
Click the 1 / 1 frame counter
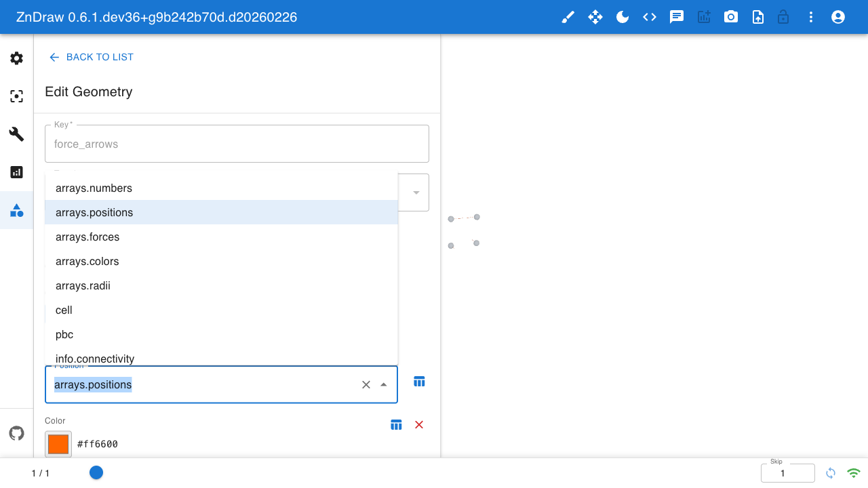[x=41, y=473]
